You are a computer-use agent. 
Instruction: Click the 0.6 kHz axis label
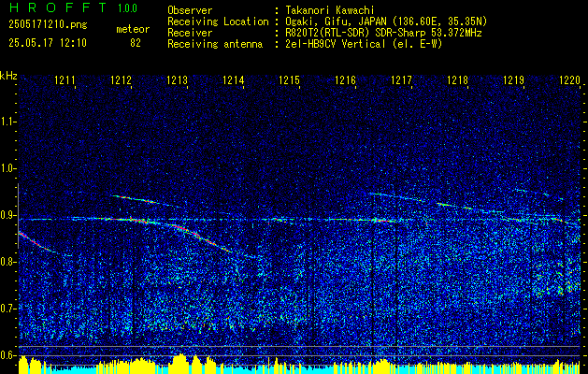point(7,355)
